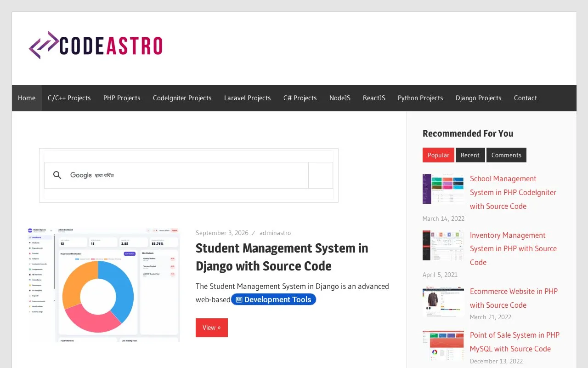
Task: Click Ecommerce Website thumbnail
Action: (x=443, y=302)
